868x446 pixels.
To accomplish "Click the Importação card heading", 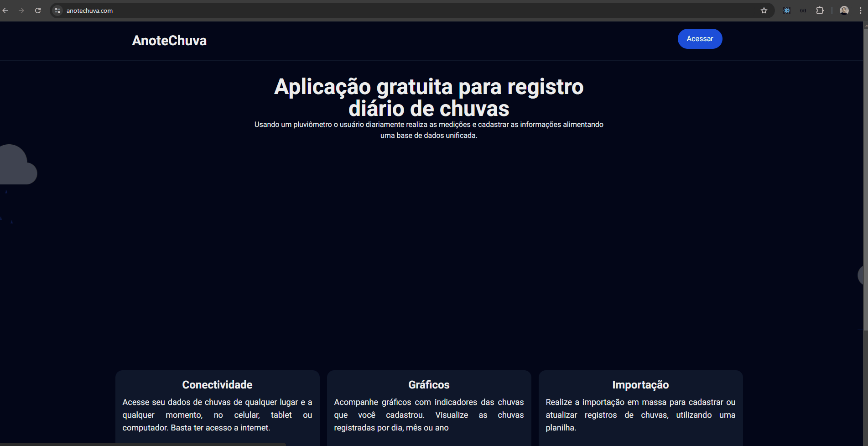I will click(640, 385).
